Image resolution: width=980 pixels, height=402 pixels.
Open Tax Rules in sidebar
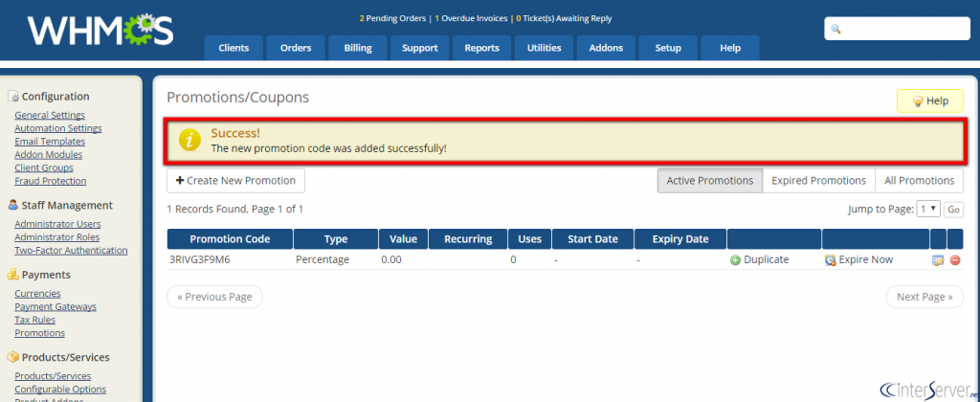[35, 320]
